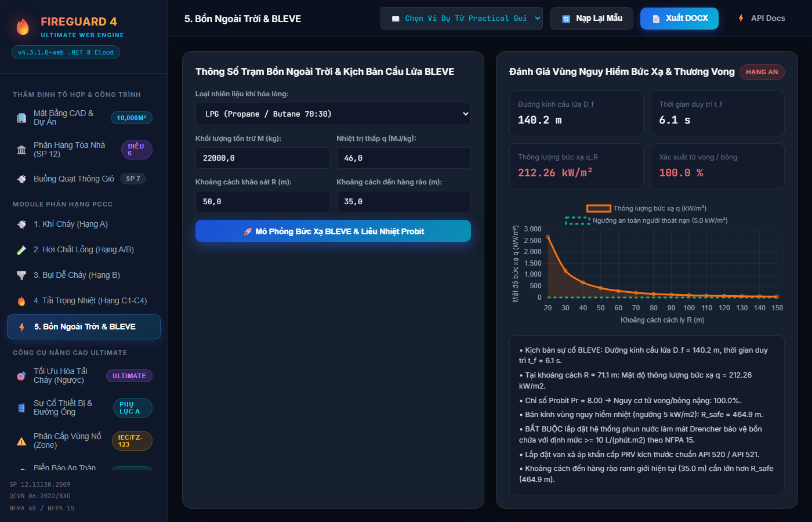Click the test tube icon for Hơi Chất Lỏng
Screen dimensions: 812x522
(x=21, y=250)
